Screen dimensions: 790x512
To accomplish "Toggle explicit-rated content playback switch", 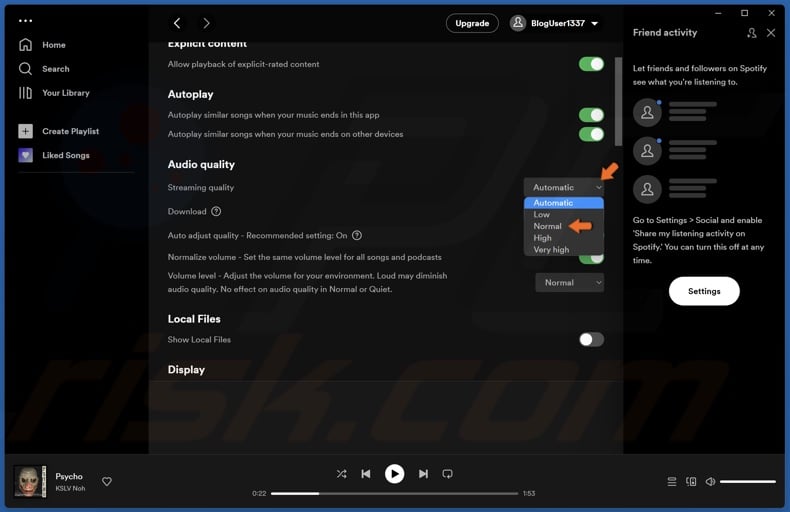I will point(591,64).
